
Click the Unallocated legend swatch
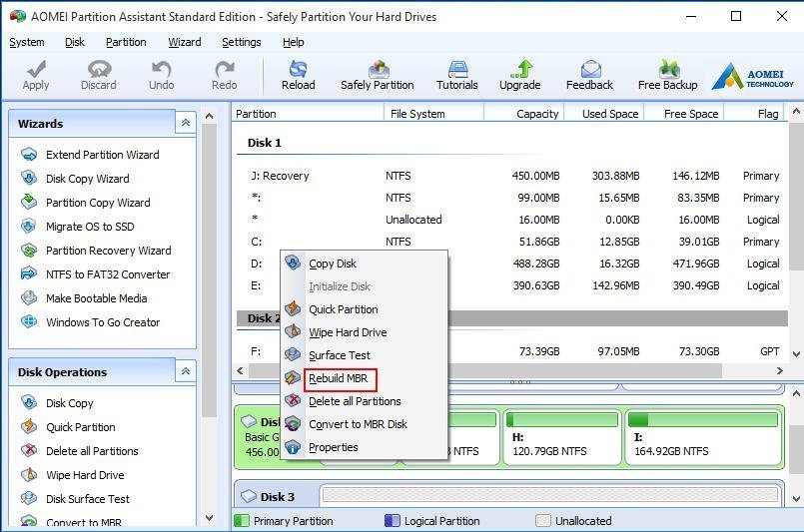[x=543, y=521]
